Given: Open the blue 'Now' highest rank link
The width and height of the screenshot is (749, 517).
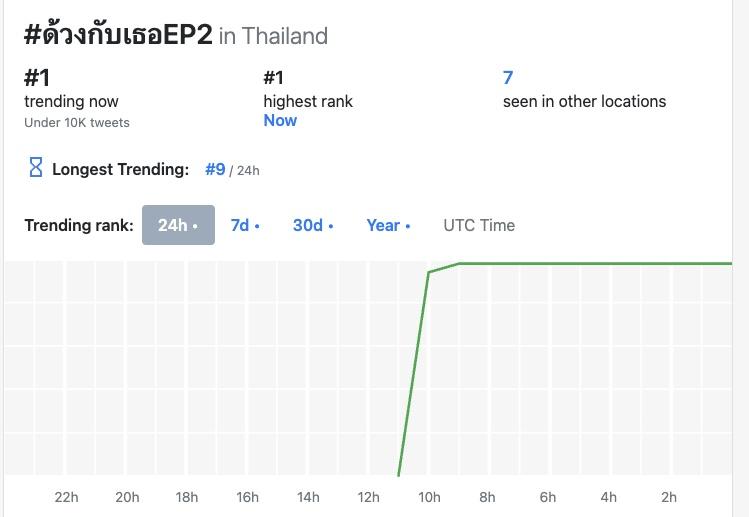Looking at the screenshot, I should 280,120.
